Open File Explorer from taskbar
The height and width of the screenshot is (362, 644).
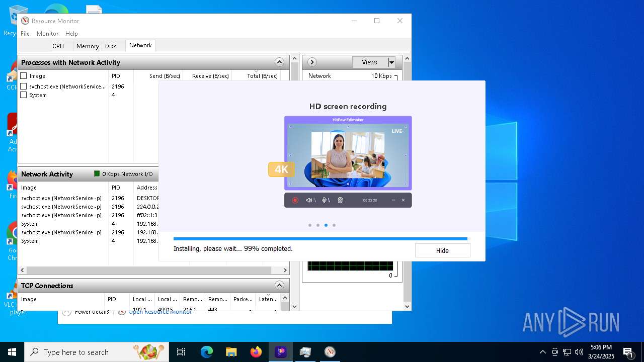[x=231, y=352]
